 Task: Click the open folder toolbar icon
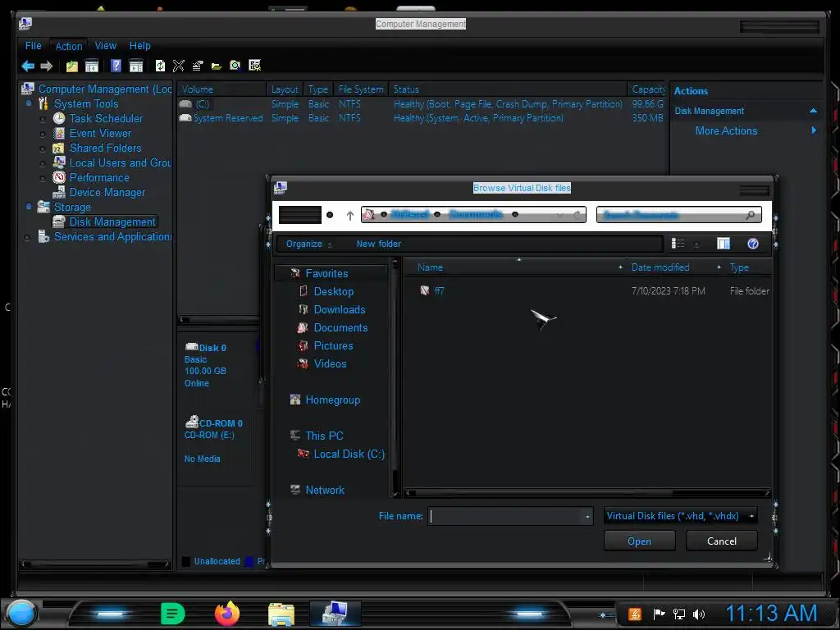coord(217,66)
